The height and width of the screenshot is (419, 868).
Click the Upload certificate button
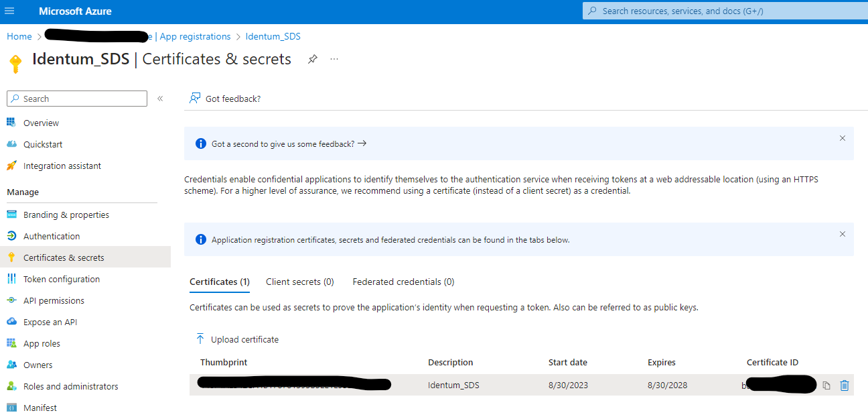coord(237,339)
